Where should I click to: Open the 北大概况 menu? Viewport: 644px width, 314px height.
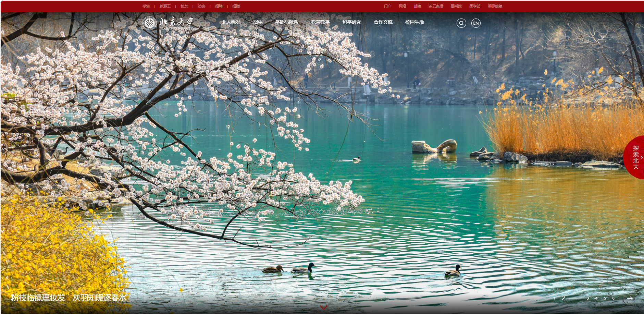(231, 22)
